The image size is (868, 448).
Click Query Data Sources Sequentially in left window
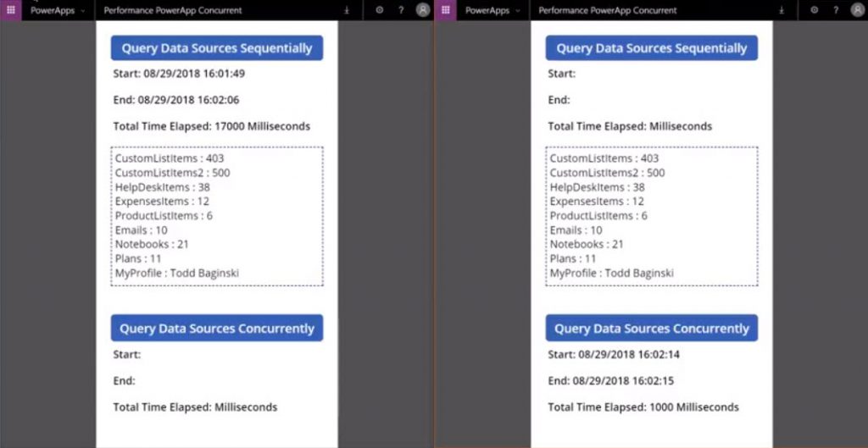217,48
